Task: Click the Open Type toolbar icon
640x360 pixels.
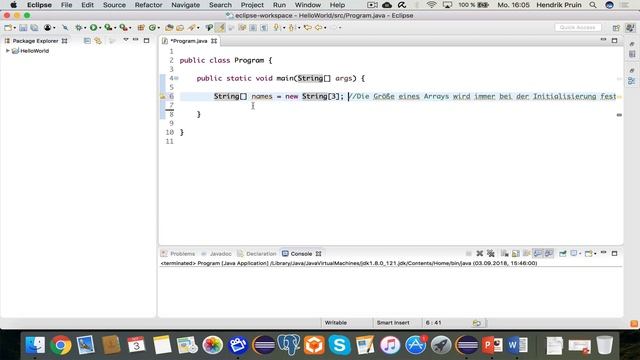Action: [x=169, y=28]
